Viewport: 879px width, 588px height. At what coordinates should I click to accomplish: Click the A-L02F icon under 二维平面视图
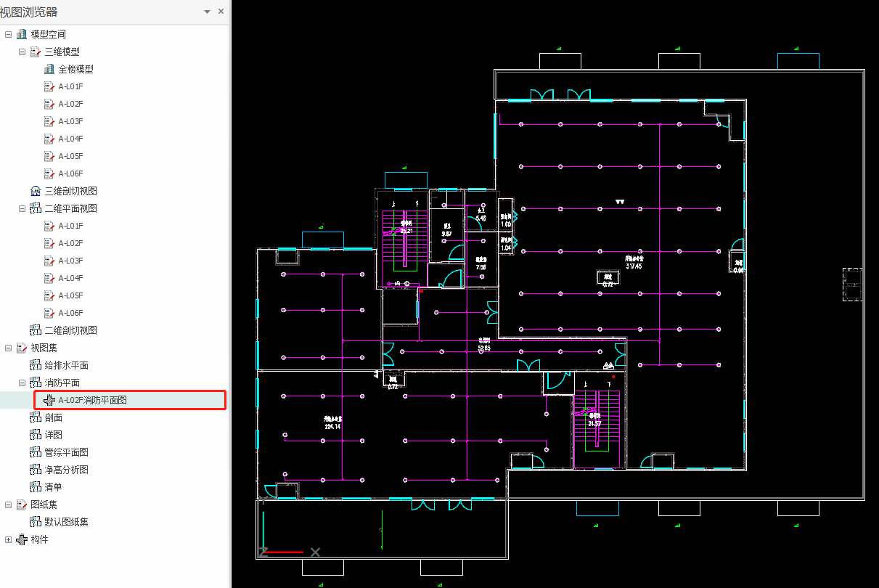pyautogui.click(x=49, y=243)
